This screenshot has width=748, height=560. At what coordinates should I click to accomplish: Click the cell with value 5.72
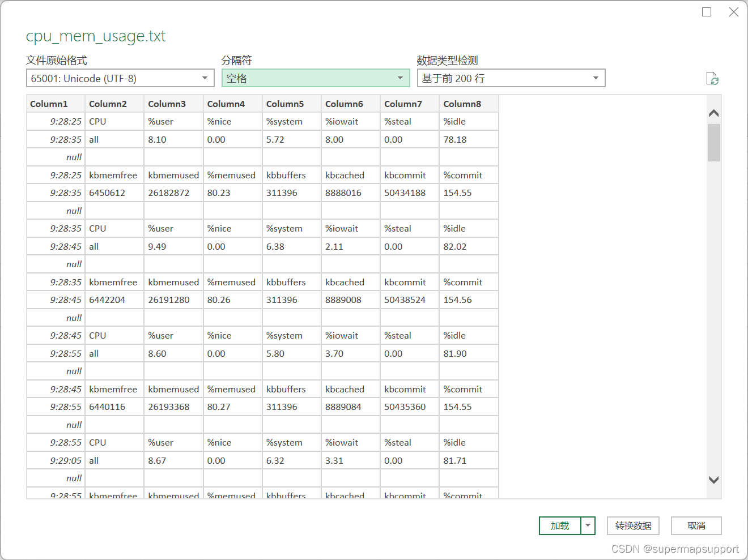(292, 139)
